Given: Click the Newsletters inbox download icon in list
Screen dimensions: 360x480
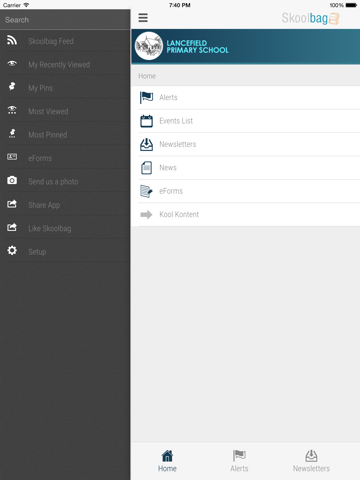Looking at the screenshot, I should click(x=146, y=144).
